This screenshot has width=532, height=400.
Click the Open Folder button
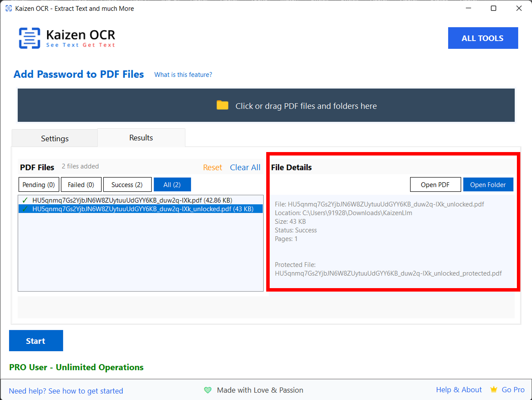point(487,184)
